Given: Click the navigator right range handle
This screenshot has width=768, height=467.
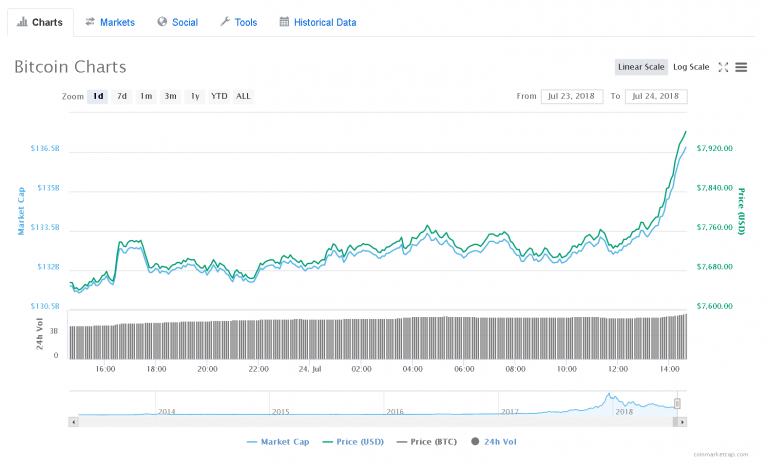Looking at the screenshot, I should 677,403.
